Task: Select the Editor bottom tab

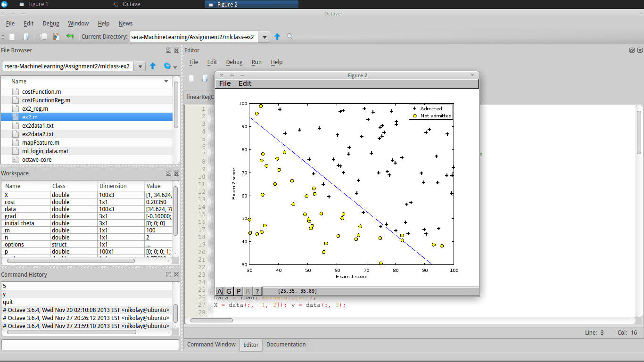Action: tap(251, 345)
